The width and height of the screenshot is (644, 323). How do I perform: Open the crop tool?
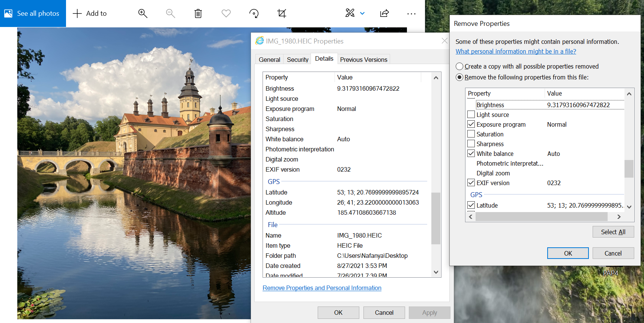click(282, 13)
